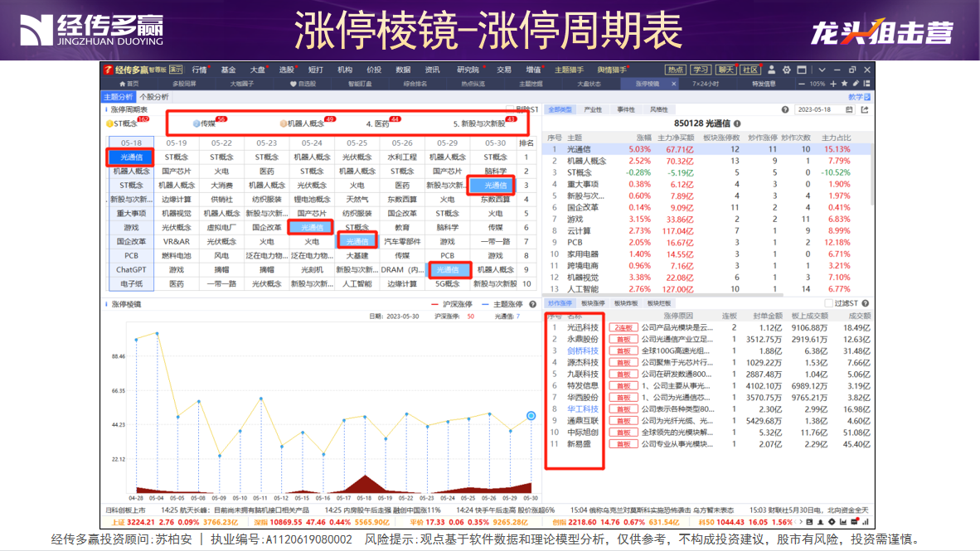980x551 pixels.
Task: Open the 研究院 menu
Action: [x=468, y=70]
